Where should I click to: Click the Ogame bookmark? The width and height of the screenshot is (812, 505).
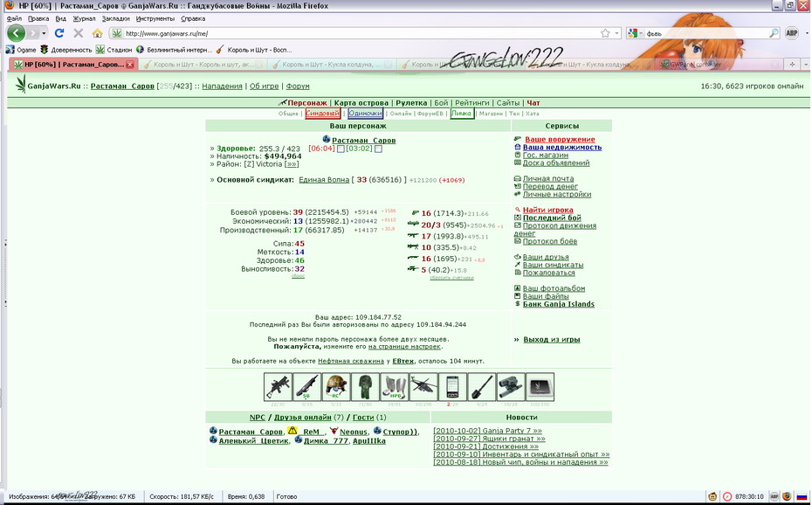21,50
